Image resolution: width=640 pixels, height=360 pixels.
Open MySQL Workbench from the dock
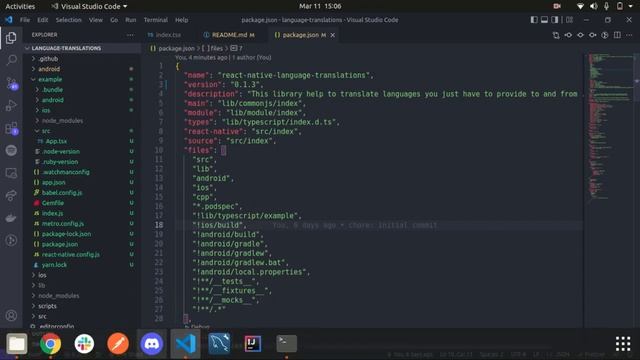219,344
